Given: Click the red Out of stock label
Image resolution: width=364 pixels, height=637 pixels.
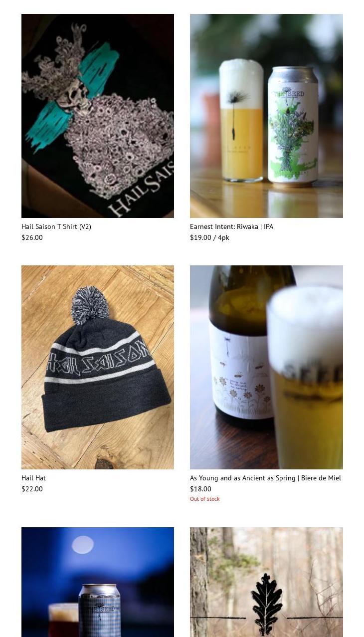Looking at the screenshot, I should pos(205,499).
